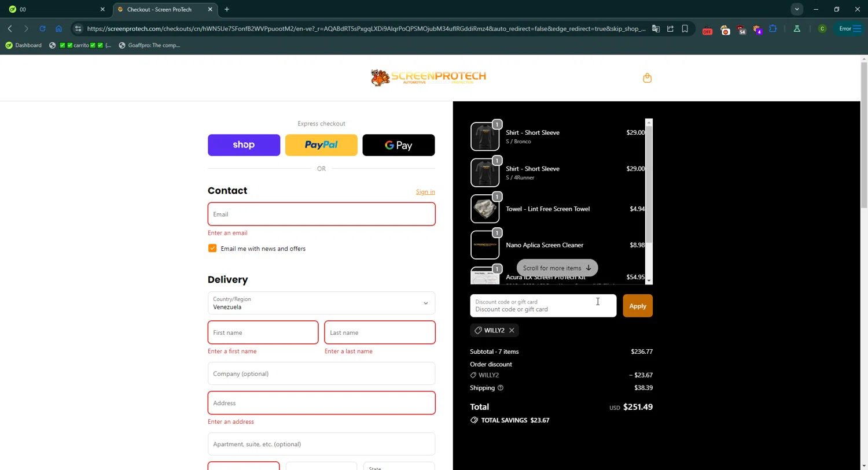868x470 pixels.
Task: Click the green flask labs icon
Action: click(x=797, y=28)
